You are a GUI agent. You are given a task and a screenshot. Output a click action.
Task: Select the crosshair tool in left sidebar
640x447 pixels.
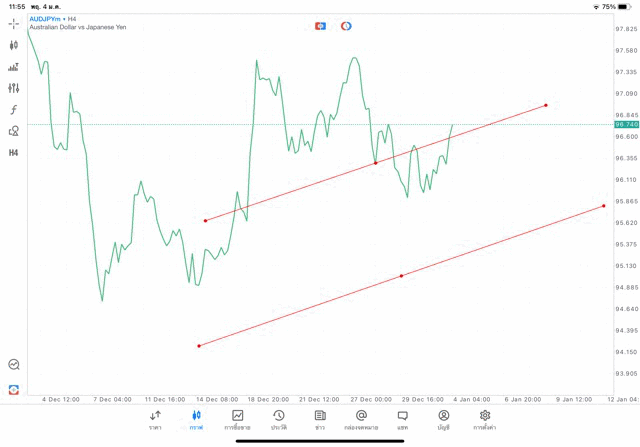coord(14,23)
